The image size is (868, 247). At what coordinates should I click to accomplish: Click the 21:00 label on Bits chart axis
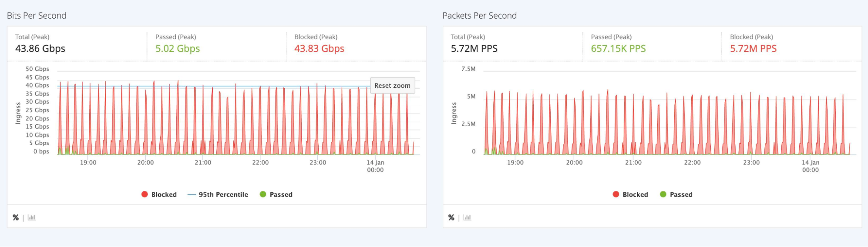coord(203,163)
